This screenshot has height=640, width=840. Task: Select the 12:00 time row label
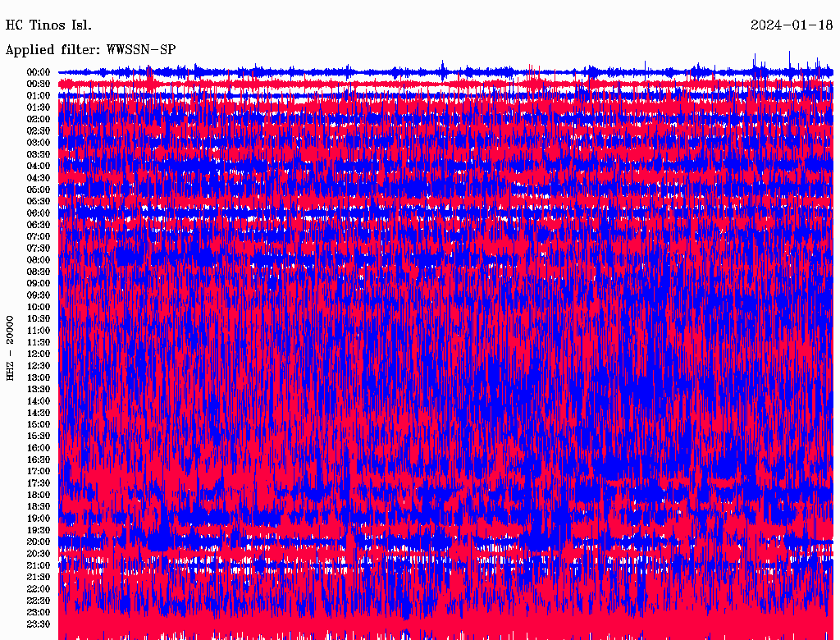pyautogui.click(x=39, y=354)
